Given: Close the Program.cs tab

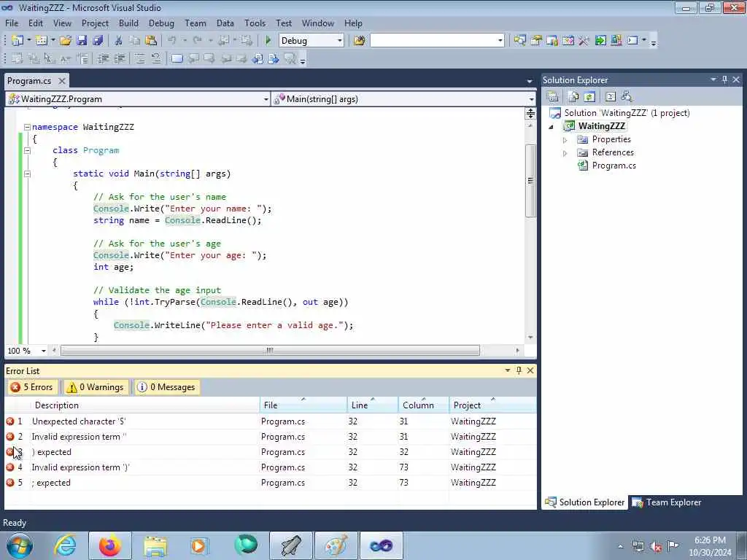Looking at the screenshot, I should [61, 81].
